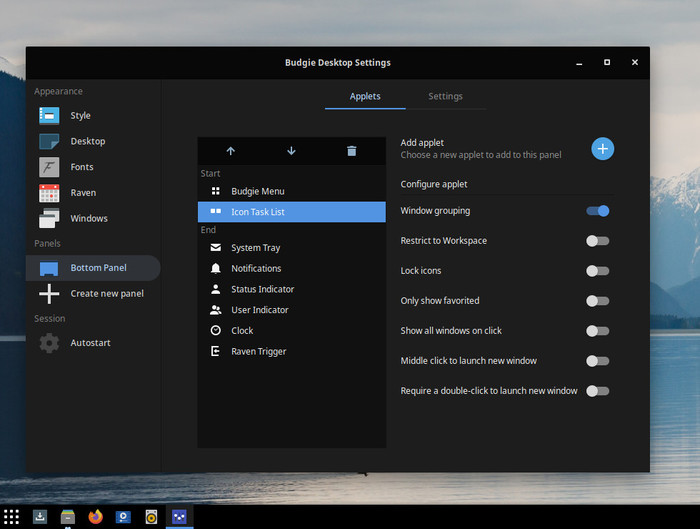Open the Raven settings page
The height and width of the screenshot is (529, 700).
83,193
